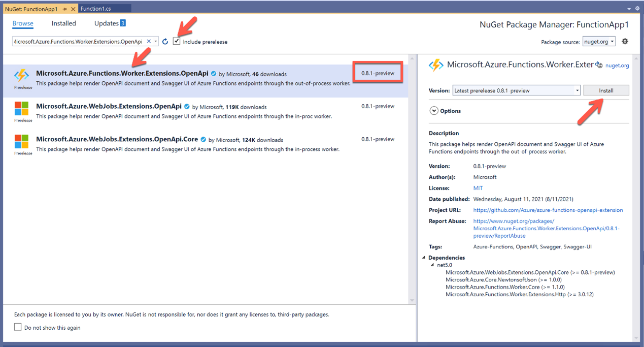Click the Microsoft.Azure.Core.NewtonsoftJson dependency
Screen dimensions: 644x347
click(x=503, y=279)
